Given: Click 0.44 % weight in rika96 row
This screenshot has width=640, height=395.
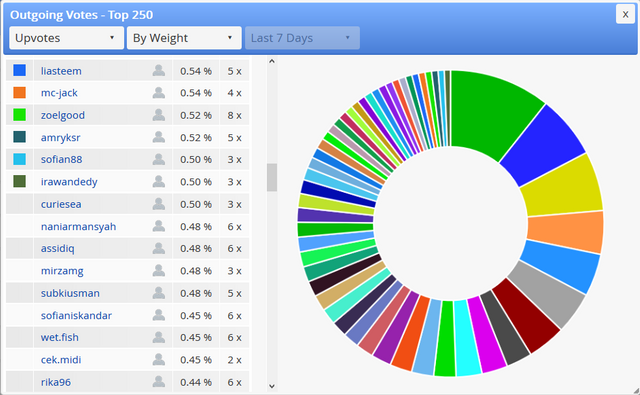Looking at the screenshot, I should 196,382.
